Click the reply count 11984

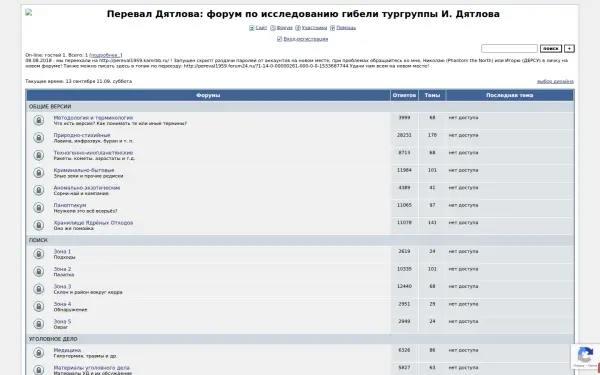tap(404, 170)
